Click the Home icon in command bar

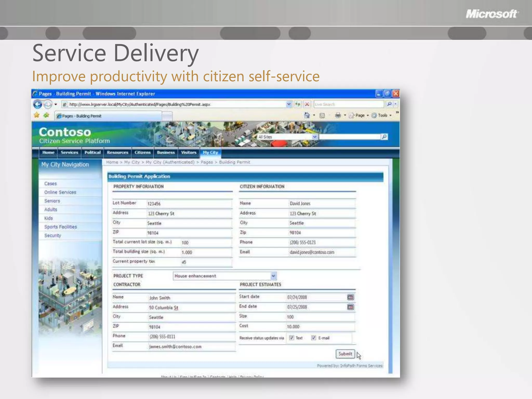[307, 115]
